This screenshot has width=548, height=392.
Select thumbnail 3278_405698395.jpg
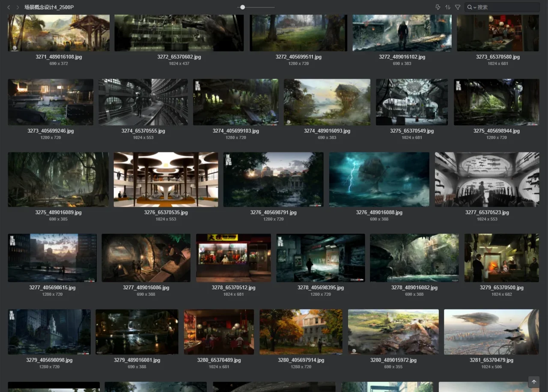coord(321,258)
